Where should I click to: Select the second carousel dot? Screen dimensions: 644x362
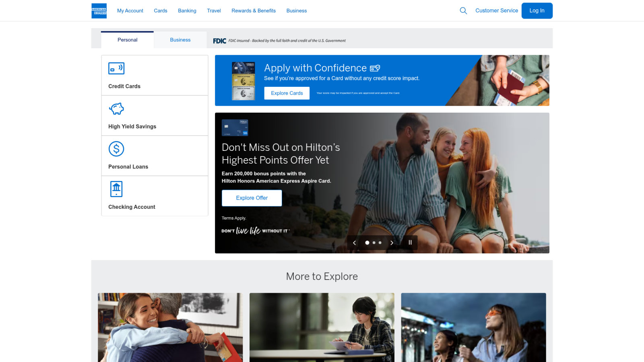(374, 243)
